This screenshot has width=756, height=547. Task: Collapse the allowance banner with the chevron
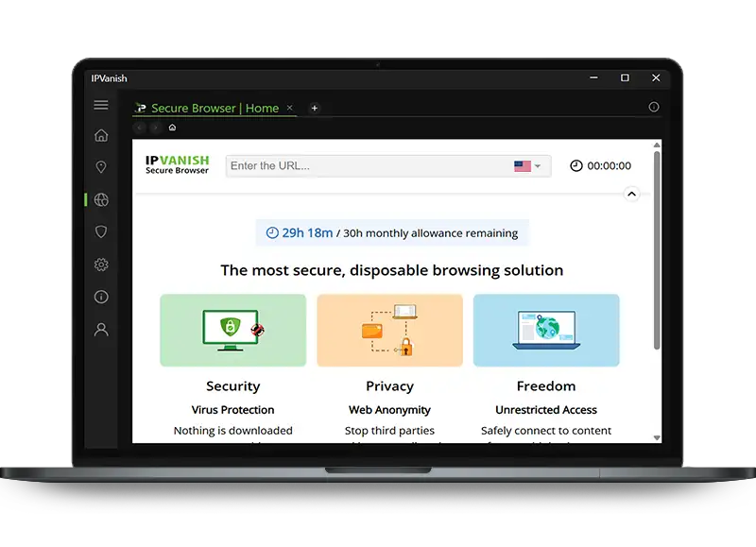pos(631,194)
